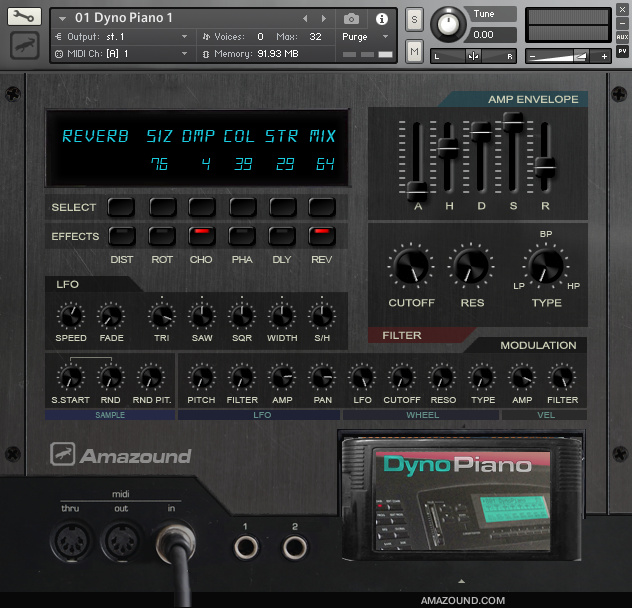The width and height of the screenshot is (632, 608).
Task: Toggle the DIST effect button
Action: pyautogui.click(x=122, y=236)
